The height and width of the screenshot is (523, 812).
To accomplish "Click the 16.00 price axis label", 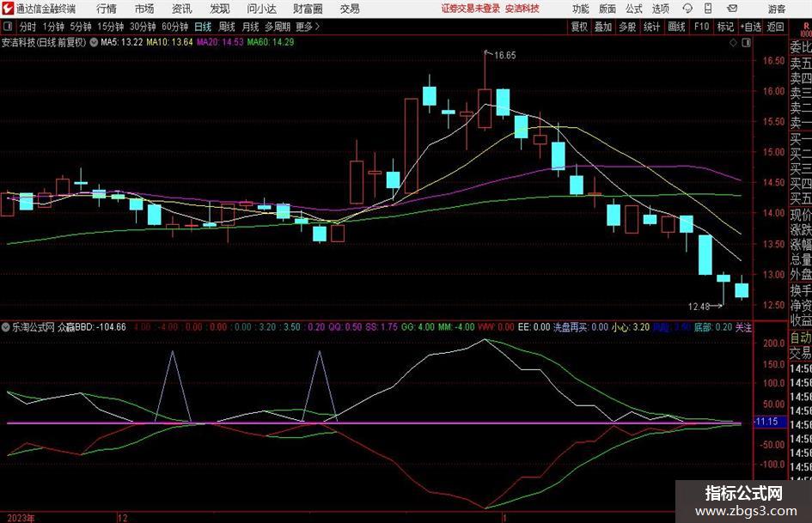I will click(773, 91).
